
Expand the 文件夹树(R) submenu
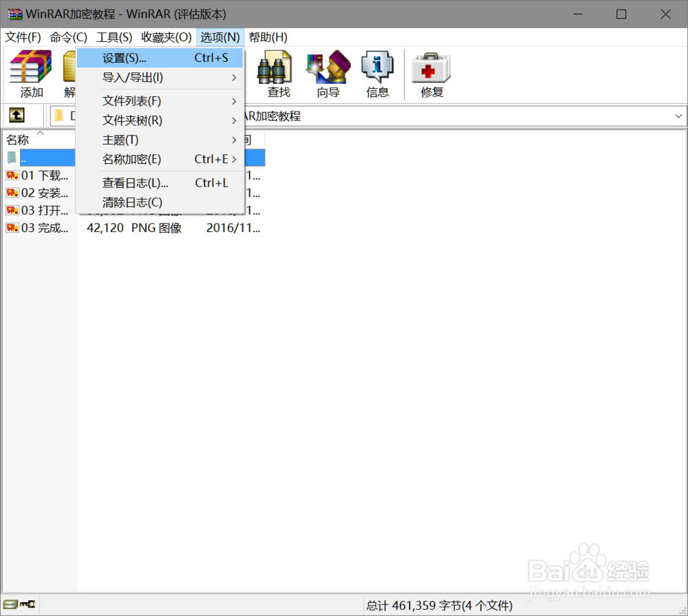pyautogui.click(x=160, y=120)
